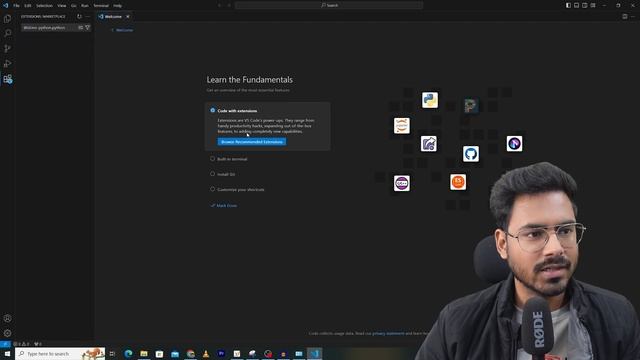Click the GitHub logo tile

pyautogui.click(x=471, y=154)
